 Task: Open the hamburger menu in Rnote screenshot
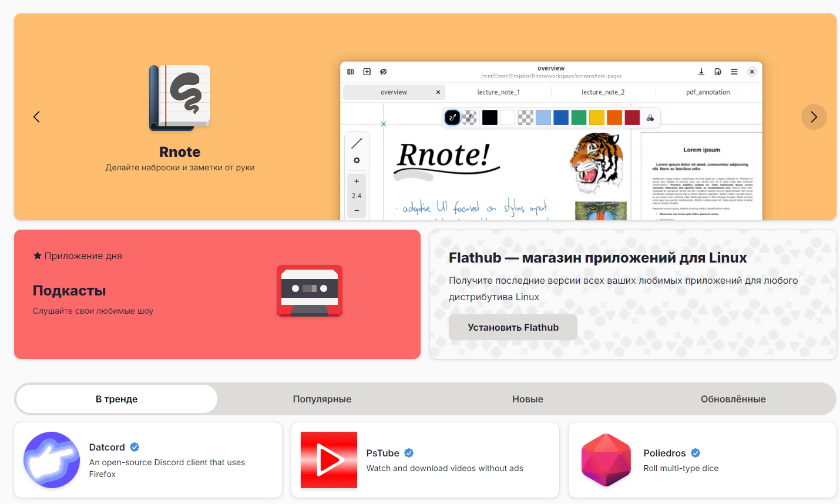tap(734, 72)
